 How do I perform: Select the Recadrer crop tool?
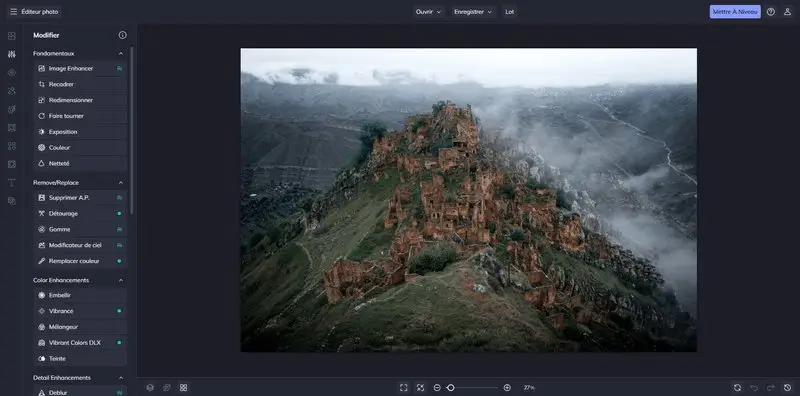coord(81,84)
